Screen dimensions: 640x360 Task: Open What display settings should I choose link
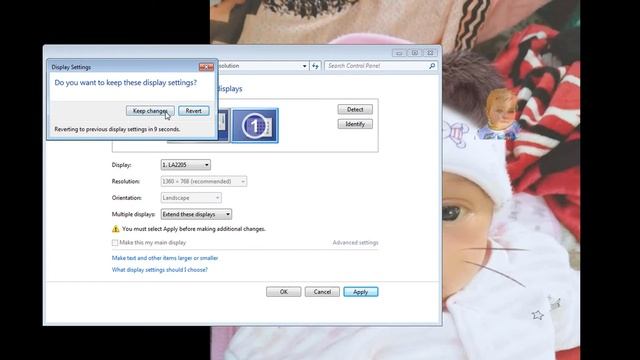(x=160, y=270)
